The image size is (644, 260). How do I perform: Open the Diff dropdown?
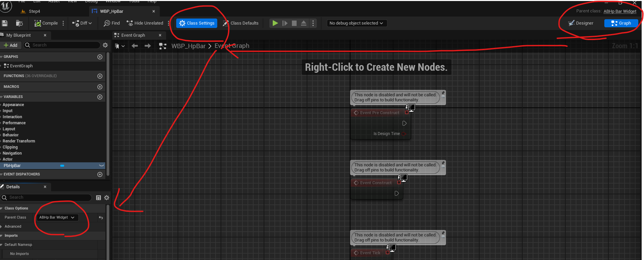(82, 23)
